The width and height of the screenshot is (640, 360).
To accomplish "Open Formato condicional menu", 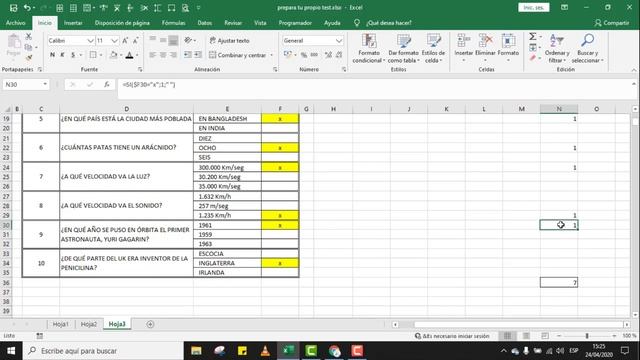I will tap(369, 49).
